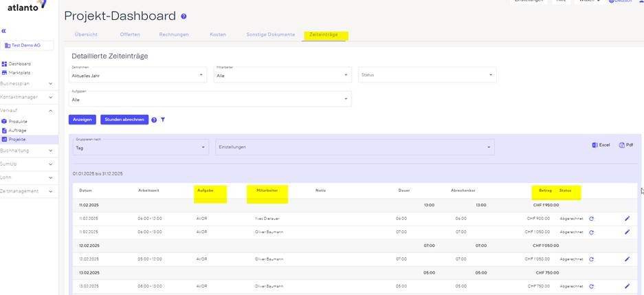Screen dimensions: 644x295
Task: Open Produkte under Verkauf
Action: tap(18, 122)
